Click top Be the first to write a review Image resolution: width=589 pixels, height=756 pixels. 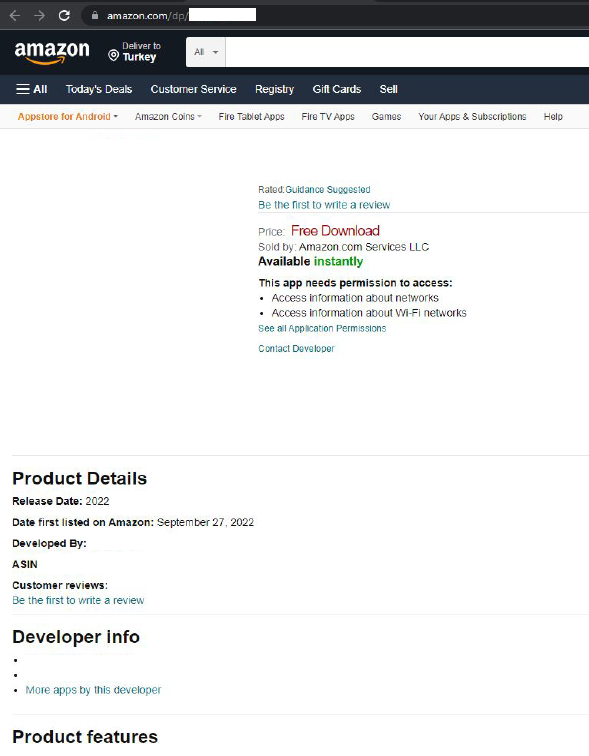coord(324,205)
